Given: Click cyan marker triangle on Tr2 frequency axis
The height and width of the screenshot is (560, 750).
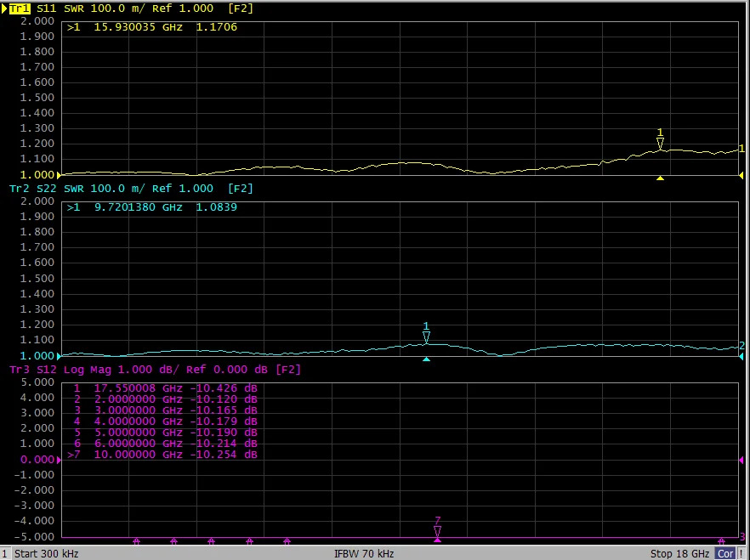Looking at the screenshot, I should [426, 359].
